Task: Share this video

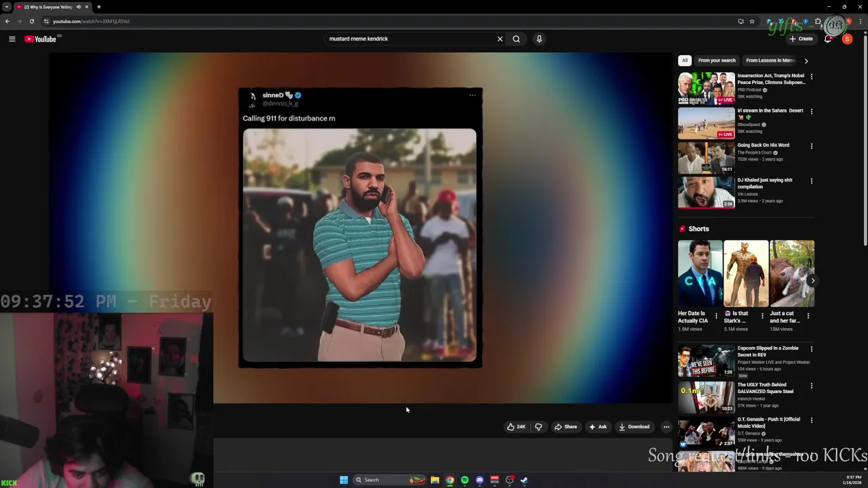Action: (566, 426)
